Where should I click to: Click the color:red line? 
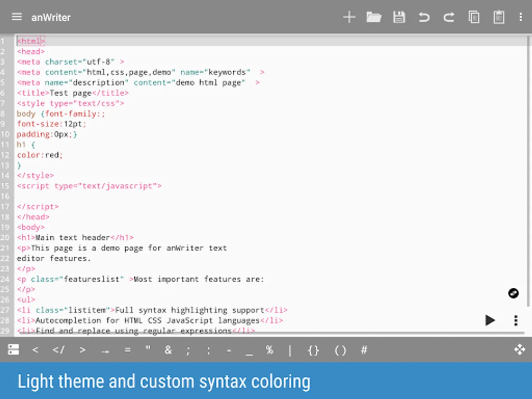[x=40, y=155]
